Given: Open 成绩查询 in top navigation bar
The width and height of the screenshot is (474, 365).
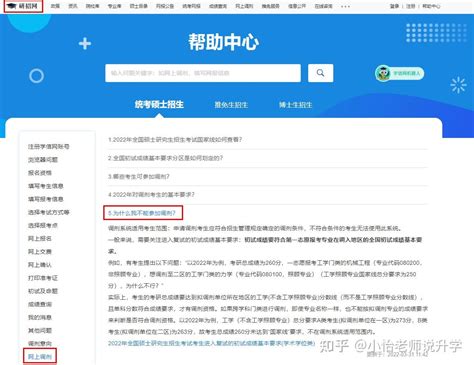Looking at the screenshot, I should click(218, 6).
